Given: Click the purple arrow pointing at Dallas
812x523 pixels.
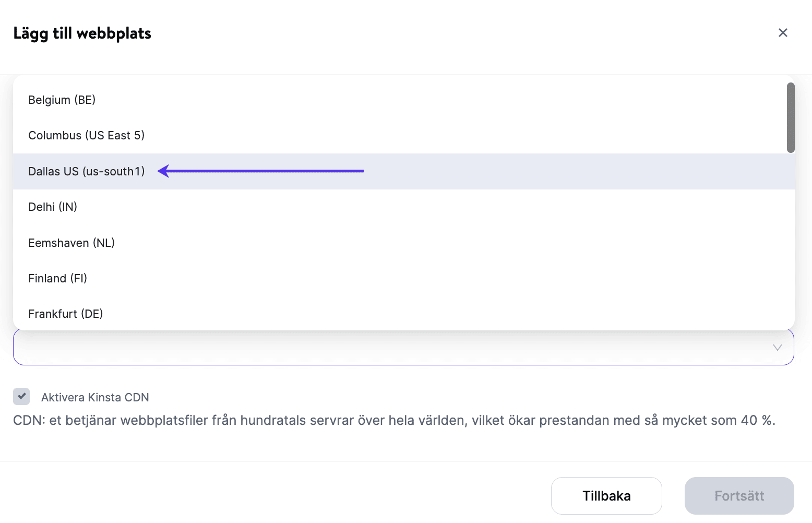Looking at the screenshot, I should [x=261, y=171].
